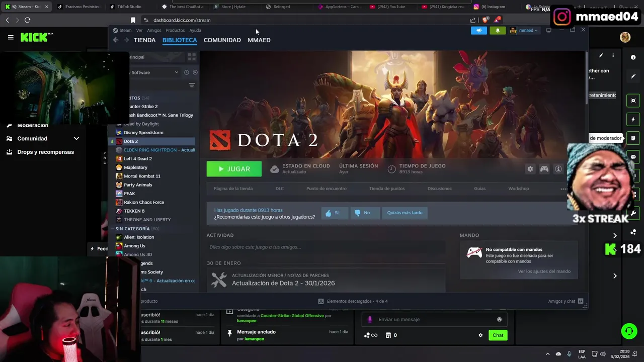This screenshot has width=644, height=362.
Task: Open controller settings icon beside gear
Action: tap(544, 169)
